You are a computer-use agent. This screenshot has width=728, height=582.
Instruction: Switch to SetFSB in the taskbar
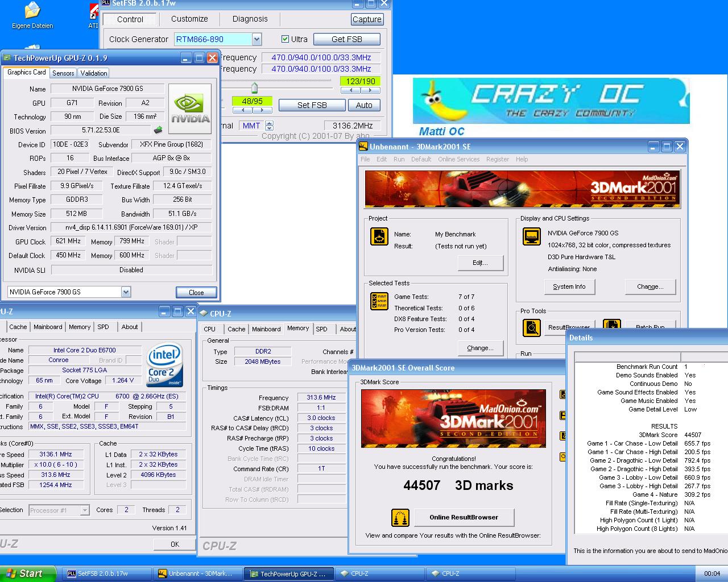(x=107, y=573)
